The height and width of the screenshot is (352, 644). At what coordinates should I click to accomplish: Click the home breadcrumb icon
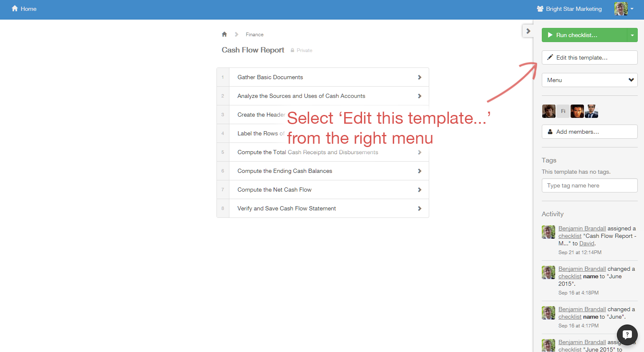coord(224,34)
